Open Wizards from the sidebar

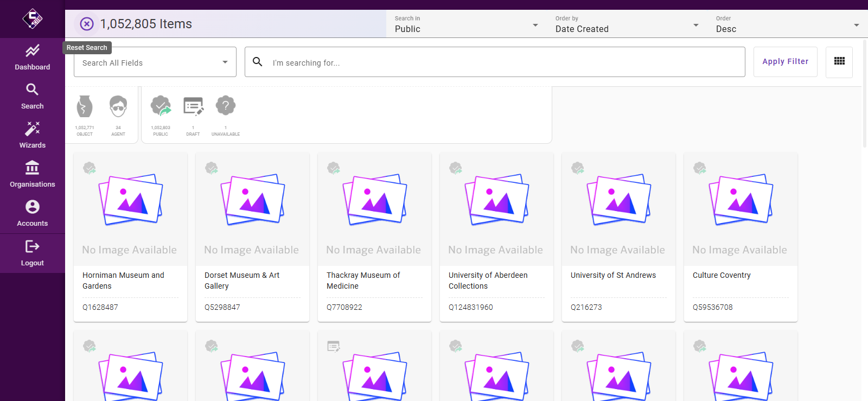pyautogui.click(x=33, y=135)
